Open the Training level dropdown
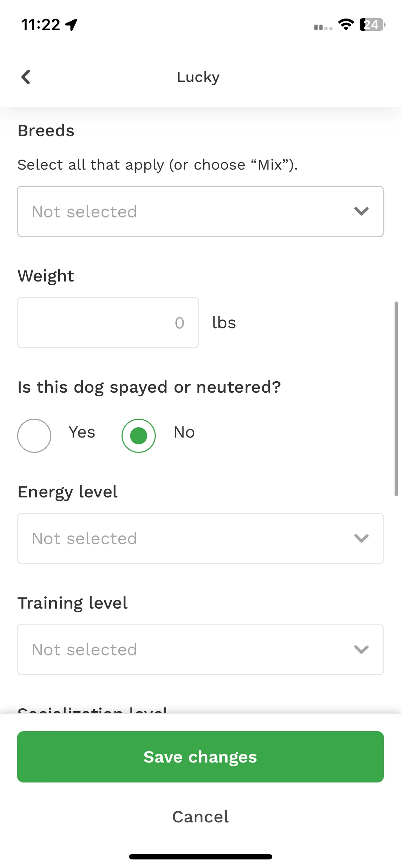 pyautogui.click(x=200, y=649)
